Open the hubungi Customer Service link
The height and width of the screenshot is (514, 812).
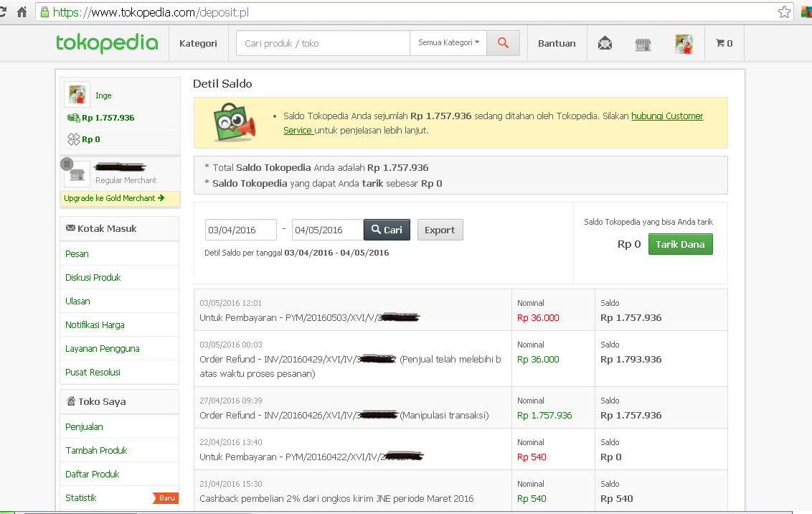(x=667, y=116)
